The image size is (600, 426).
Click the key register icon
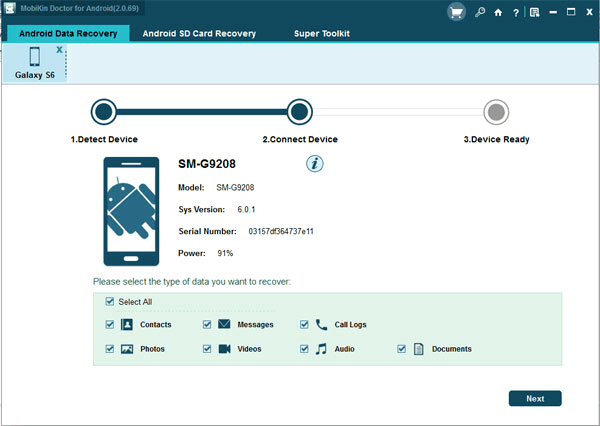pyautogui.click(x=481, y=13)
